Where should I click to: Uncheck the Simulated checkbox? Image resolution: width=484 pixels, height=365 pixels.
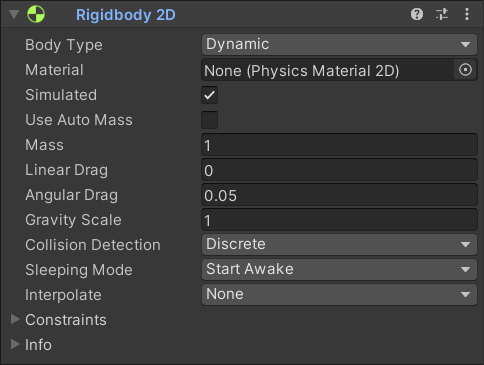click(x=210, y=95)
